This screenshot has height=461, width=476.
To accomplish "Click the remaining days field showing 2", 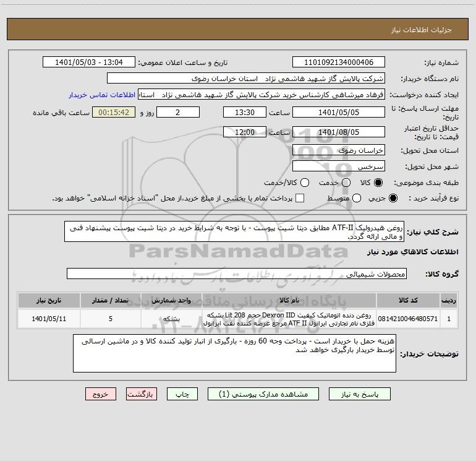I will 178,112.
